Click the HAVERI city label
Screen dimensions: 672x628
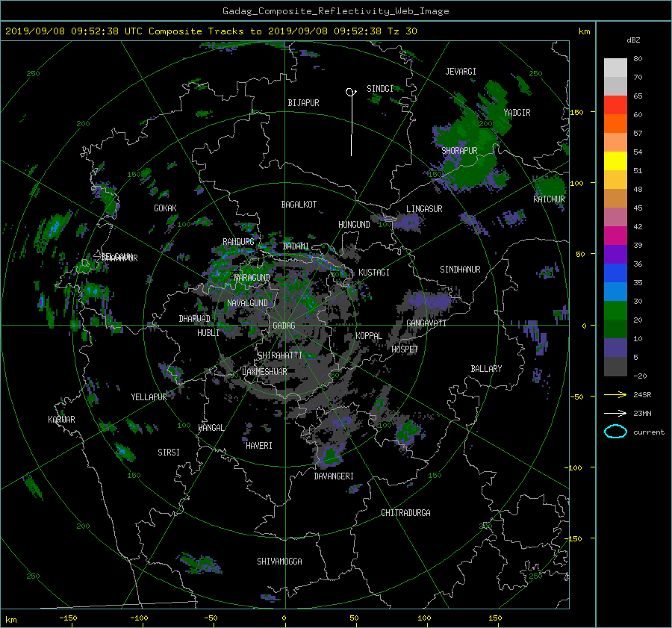coord(259,446)
